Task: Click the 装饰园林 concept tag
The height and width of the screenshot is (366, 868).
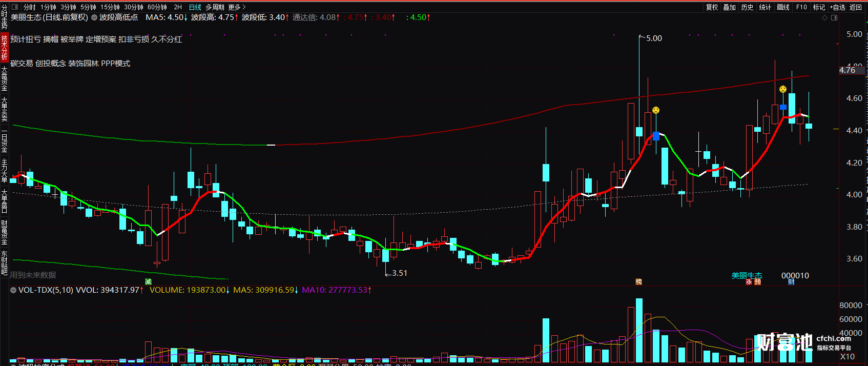Action: pos(84,64)
